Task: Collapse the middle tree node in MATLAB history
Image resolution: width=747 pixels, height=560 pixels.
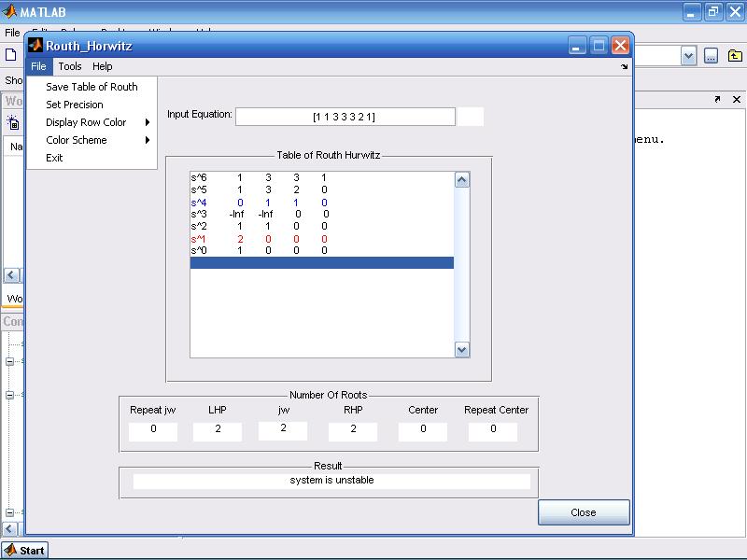Action: pyautogui.click(x=9, y=395)
